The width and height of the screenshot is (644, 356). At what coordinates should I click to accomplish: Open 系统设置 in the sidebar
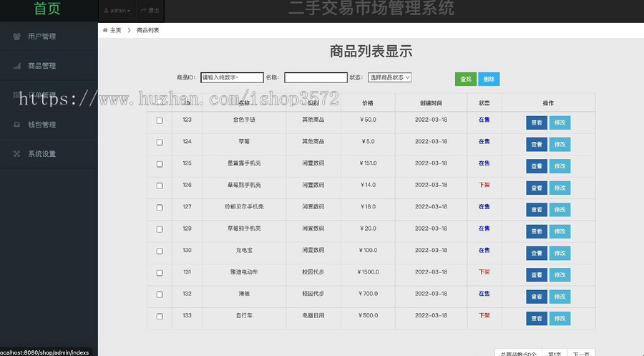(49, 154)
